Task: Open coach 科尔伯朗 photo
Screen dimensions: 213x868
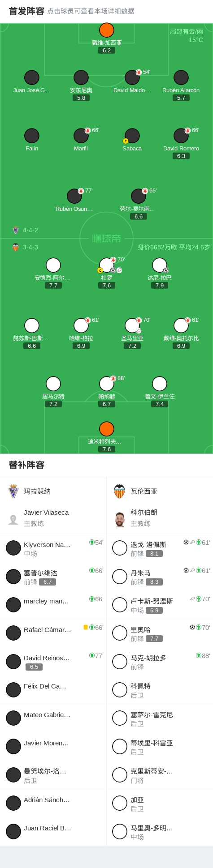Action: 120,519
